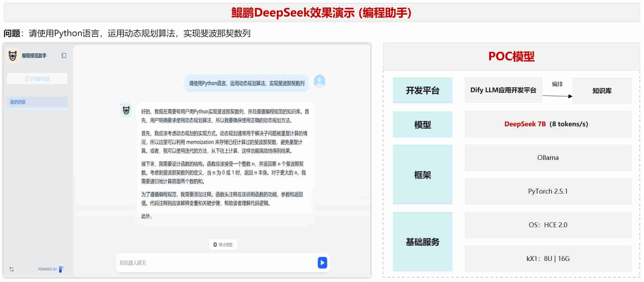
Task: Click the kX1: 8U | 16G box
Action: [548, 259]
